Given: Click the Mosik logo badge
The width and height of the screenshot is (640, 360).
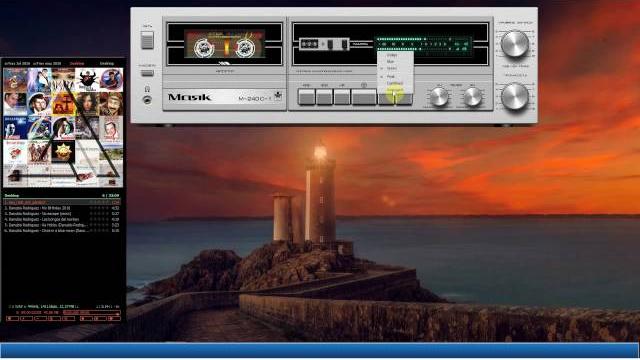Looking at the screenshot, I should (189, 97).
